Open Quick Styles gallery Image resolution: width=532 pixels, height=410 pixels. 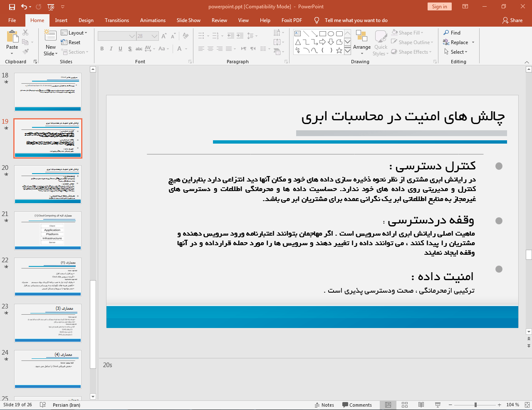381,43
